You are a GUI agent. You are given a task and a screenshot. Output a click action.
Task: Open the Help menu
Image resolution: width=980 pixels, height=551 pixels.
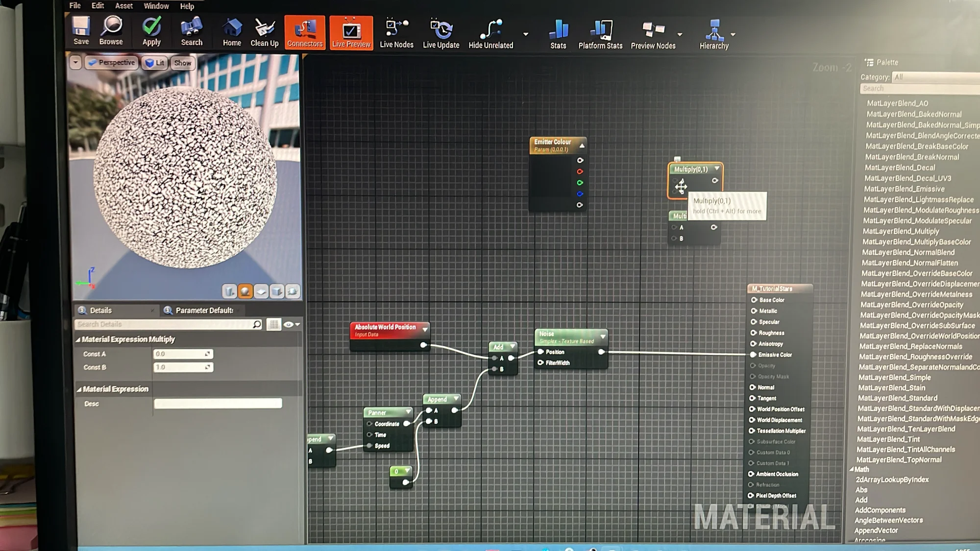pyautogui.click(x=187, y=6)
